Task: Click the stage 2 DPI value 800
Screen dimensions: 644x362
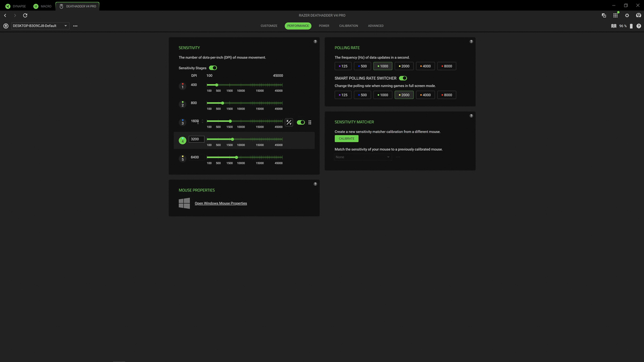Action: [194, 103]
